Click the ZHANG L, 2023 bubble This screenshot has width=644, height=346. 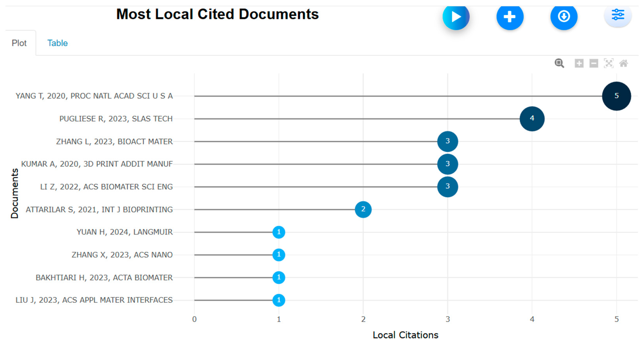(448, 141)
